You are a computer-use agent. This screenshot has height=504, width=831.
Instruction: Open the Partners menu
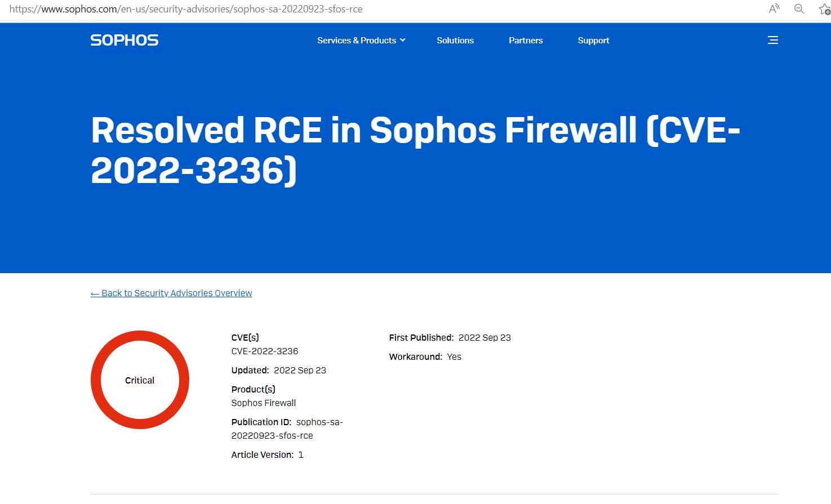(526, 41)
